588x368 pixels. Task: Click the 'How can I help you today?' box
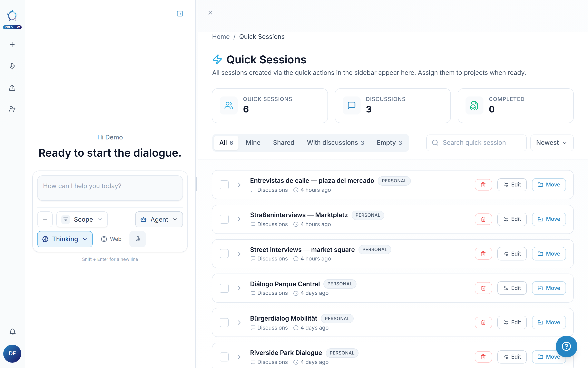point(110,188)
